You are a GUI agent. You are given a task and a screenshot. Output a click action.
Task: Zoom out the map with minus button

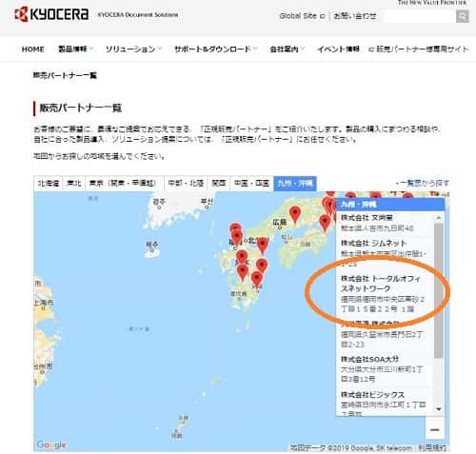pos(435,429)
